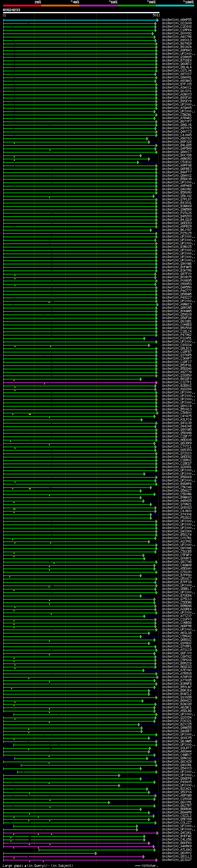Click the cyan ~100% identity legend segment

pyautogui.click(x=175, y=6)
